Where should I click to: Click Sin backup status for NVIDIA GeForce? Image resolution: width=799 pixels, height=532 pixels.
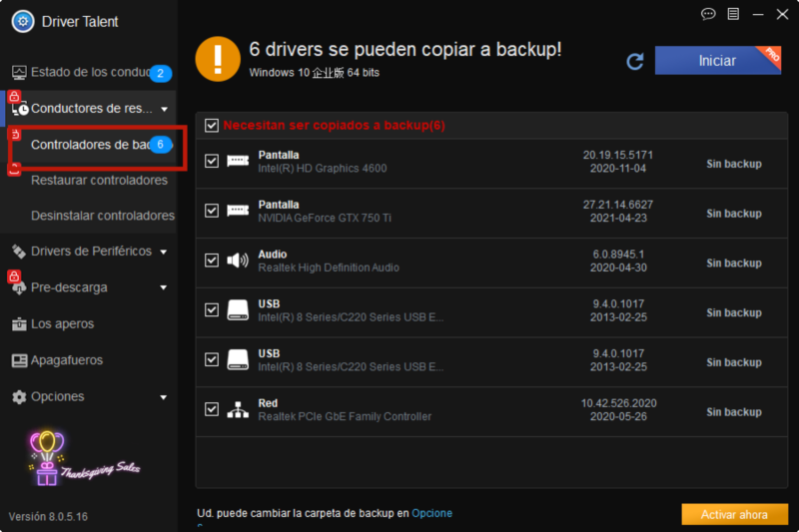pos(734,214)
